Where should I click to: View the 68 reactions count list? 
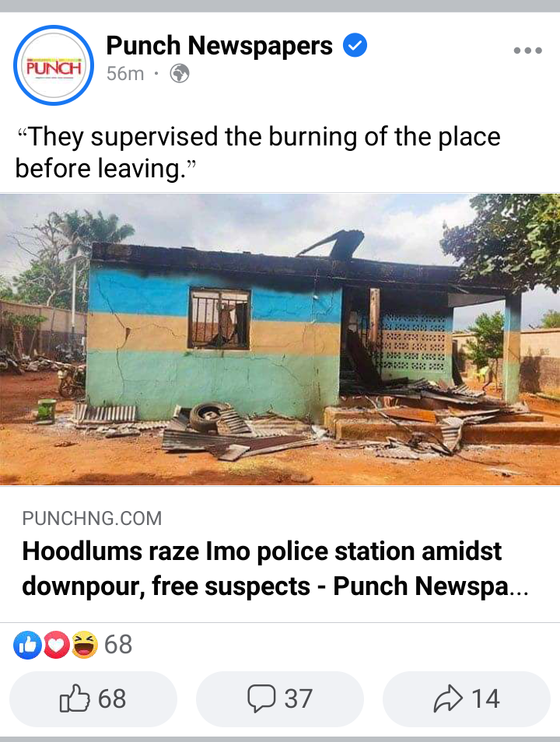[x=118, y=645]
